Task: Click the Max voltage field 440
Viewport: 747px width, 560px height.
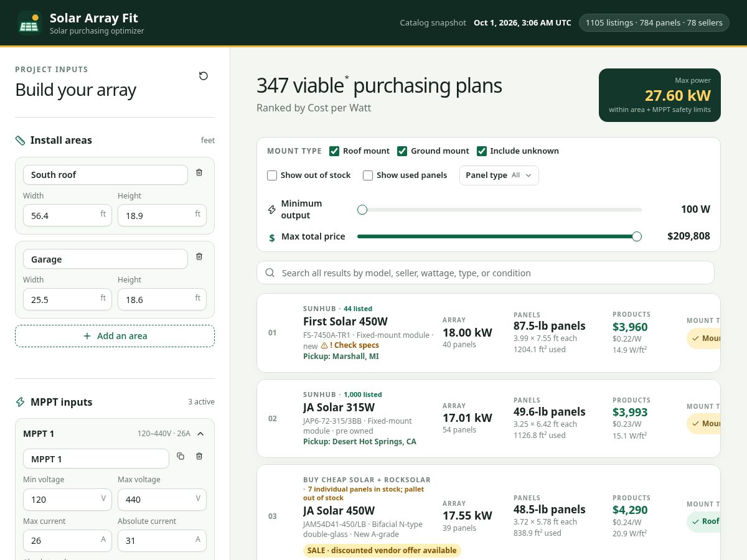Action: tap(162, 499)
